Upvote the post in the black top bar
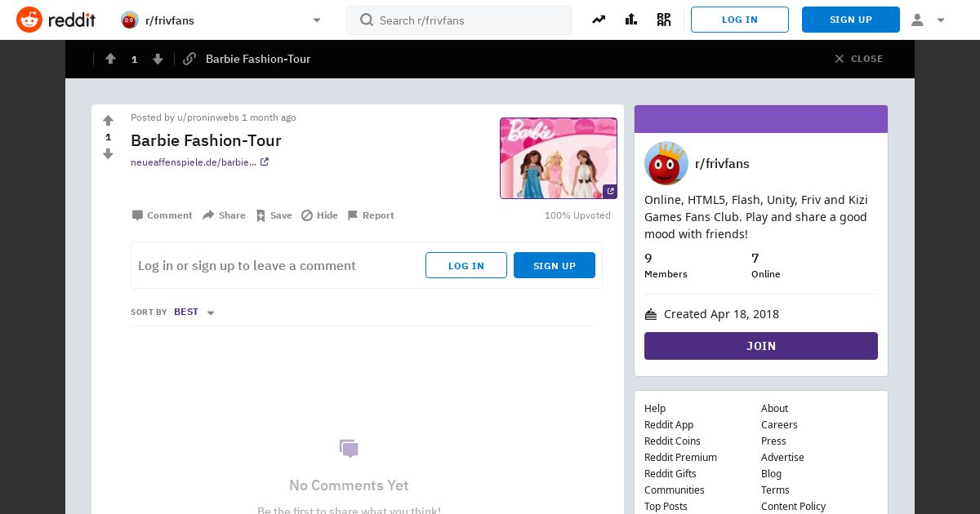The width and height of the screenshot is (980, 514). [110, 59]
